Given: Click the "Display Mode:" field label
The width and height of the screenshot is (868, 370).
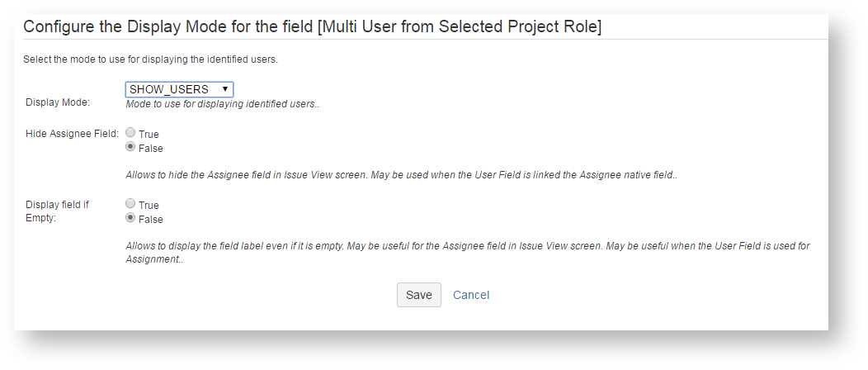Looking at the screenshot, I should tap(58, 102).
